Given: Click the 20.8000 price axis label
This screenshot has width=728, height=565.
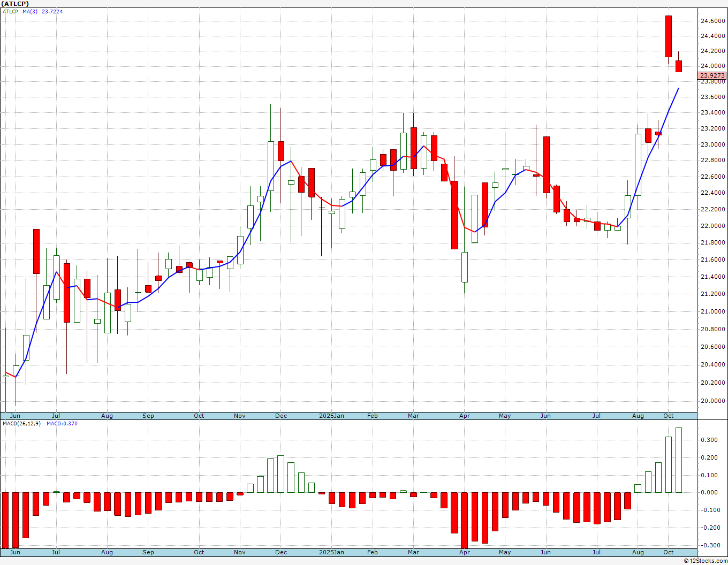Looking at the screenshot, I should point(712,329).
